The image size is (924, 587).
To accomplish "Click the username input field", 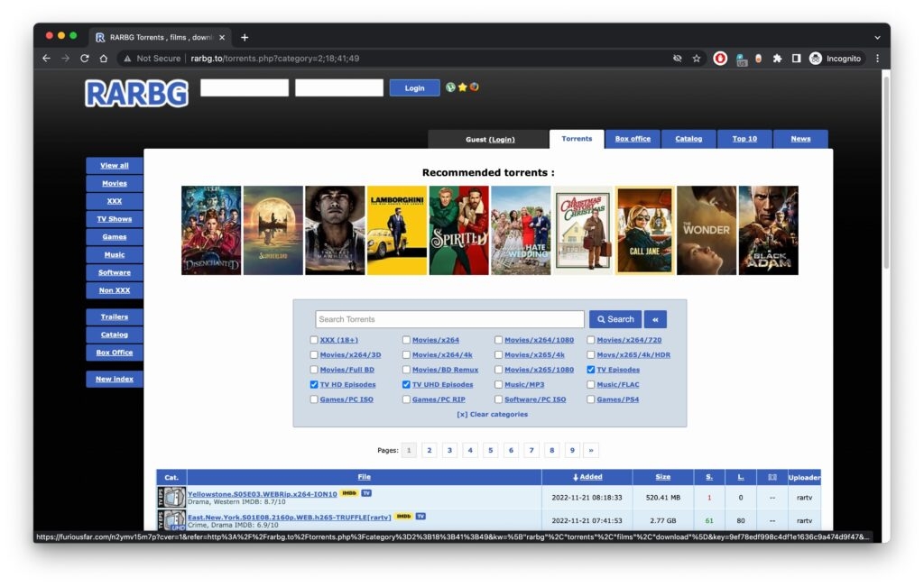I will tap(245, 87).
